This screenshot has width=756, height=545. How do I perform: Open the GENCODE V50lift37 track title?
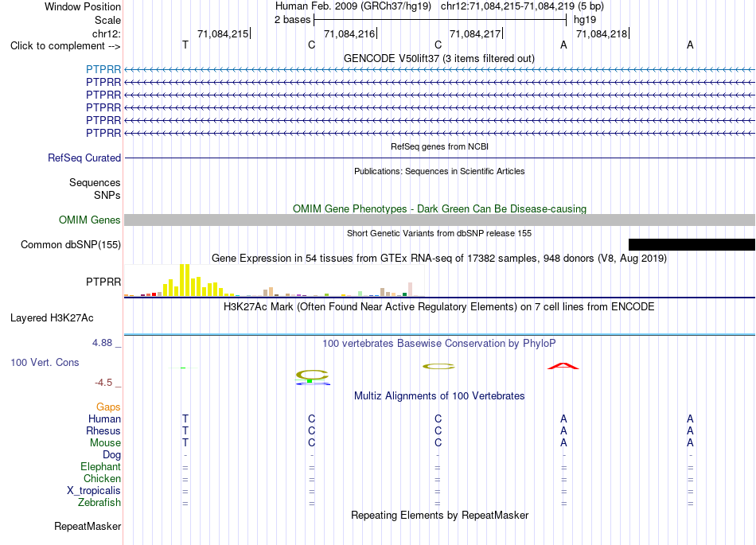[438, 58]
